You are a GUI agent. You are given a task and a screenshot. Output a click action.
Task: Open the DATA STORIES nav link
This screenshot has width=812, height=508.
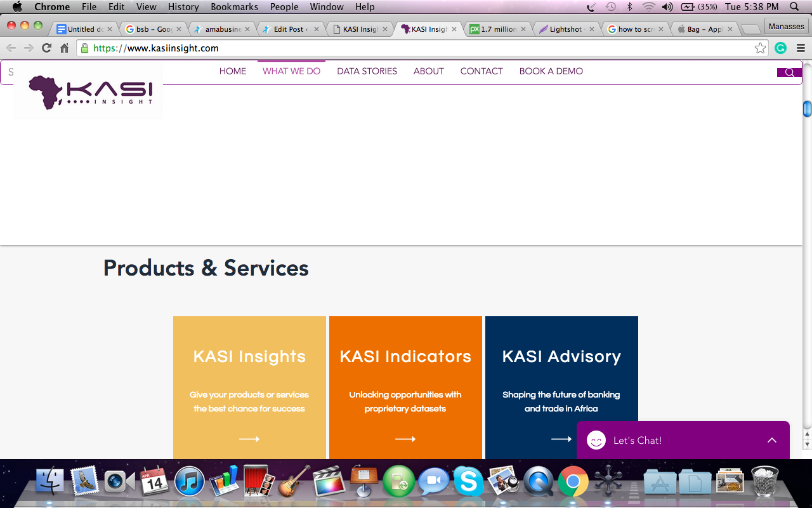367,71
